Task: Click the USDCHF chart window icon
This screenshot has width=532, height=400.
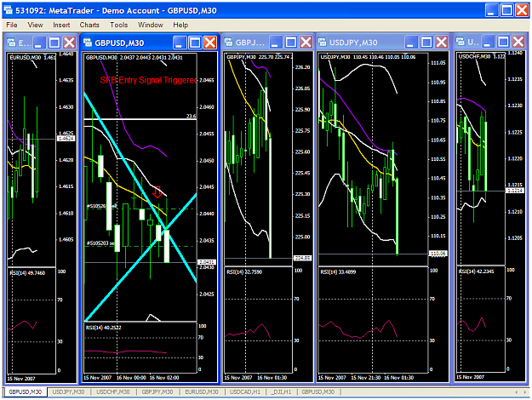Action: tap(460, 42)
